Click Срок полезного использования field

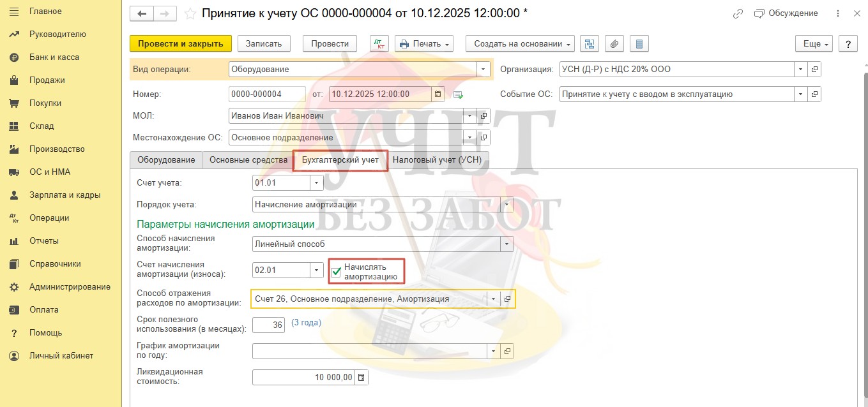(x=268, y=325)
